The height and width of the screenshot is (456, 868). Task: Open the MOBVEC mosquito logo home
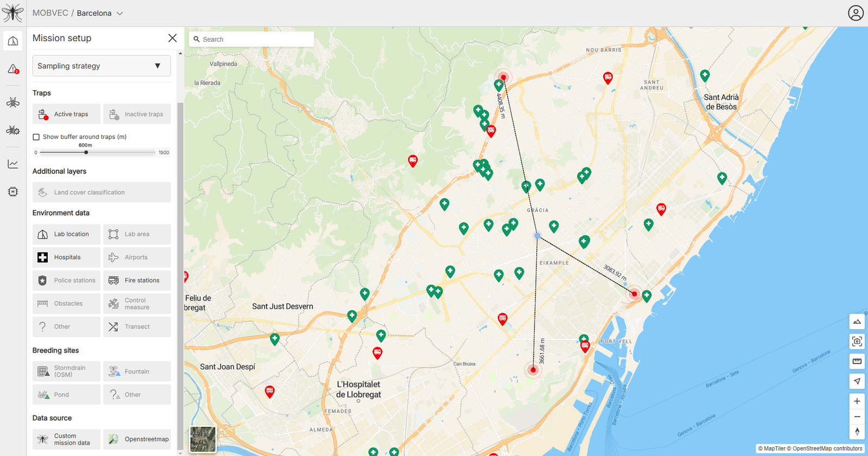tap(13, 12)
